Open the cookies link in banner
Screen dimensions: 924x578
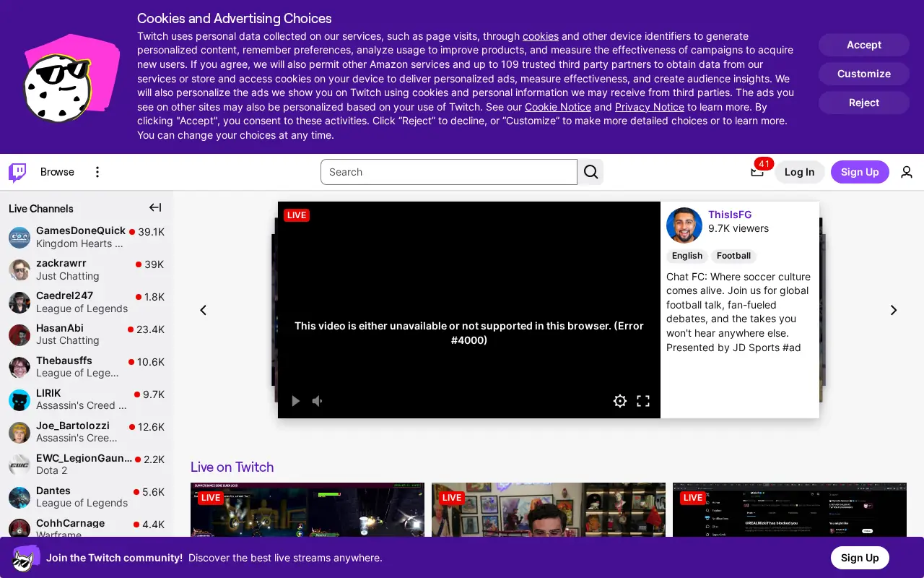coord(541,36)
